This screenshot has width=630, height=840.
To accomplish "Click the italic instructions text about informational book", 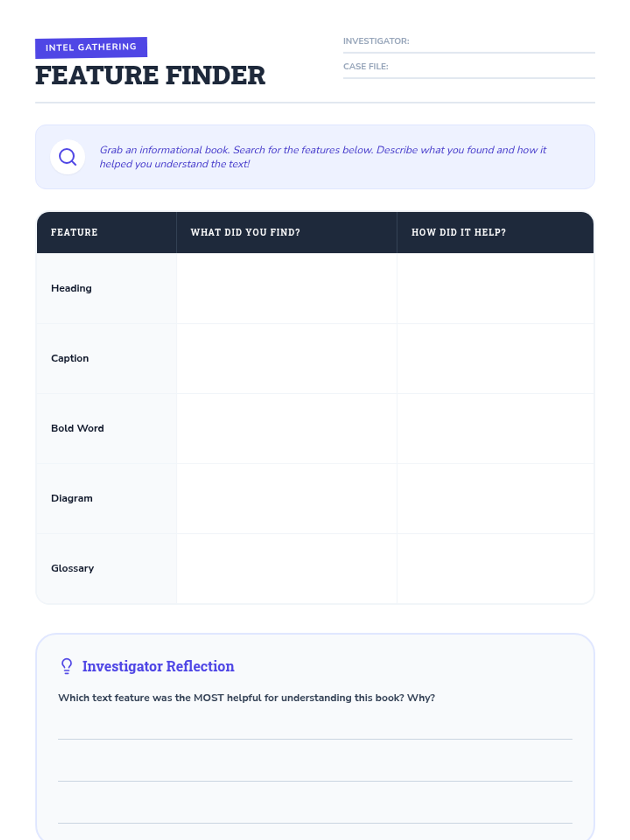I will point(323,157).
